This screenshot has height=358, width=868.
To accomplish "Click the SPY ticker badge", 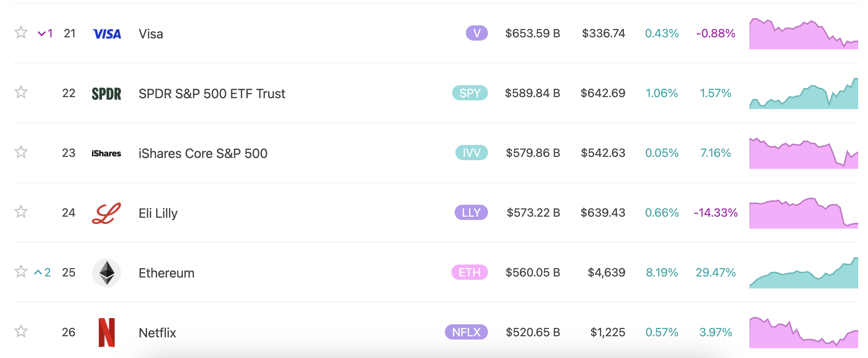I will pos(470,93).
